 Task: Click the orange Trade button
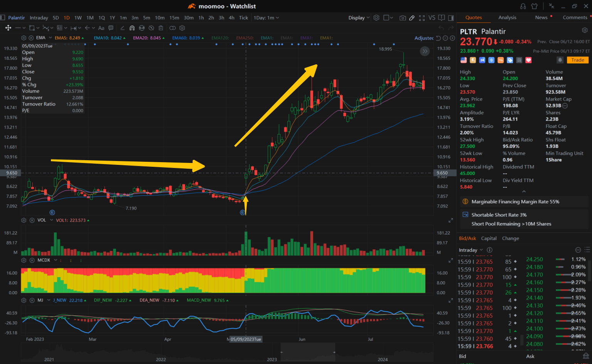(578, 60)
